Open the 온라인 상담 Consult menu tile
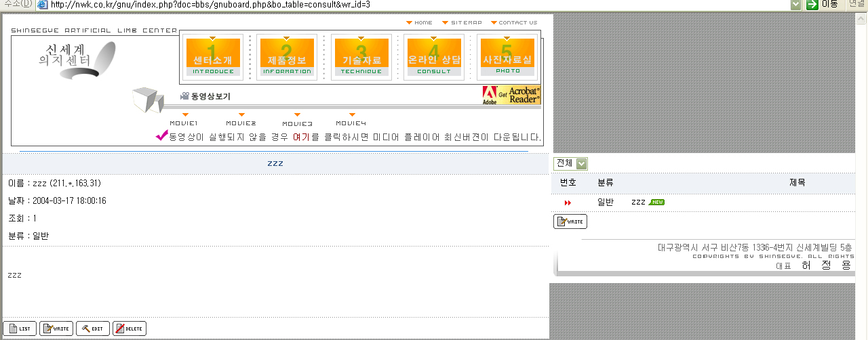868x340 pixels. coord(435,57)
